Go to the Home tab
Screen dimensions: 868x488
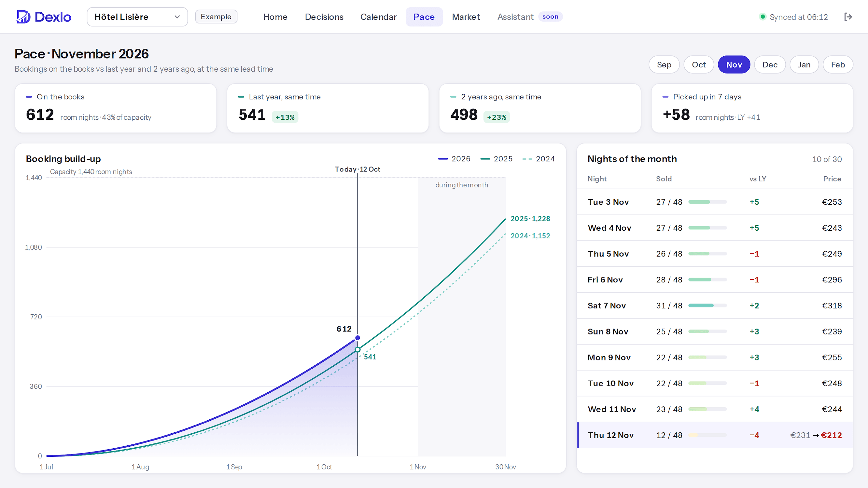pyautogui.click(x=275, y=17)
